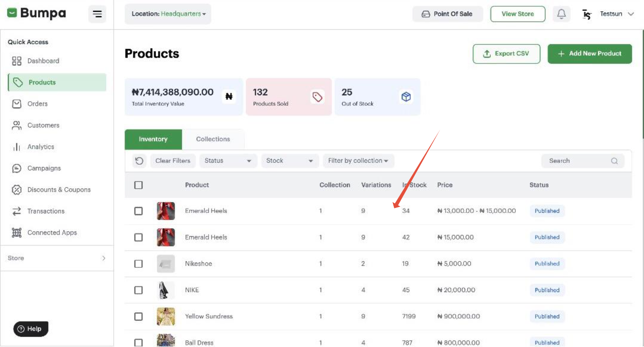
Task: Open the Filter by collection dropdown
Action: [x=358, y=161]
